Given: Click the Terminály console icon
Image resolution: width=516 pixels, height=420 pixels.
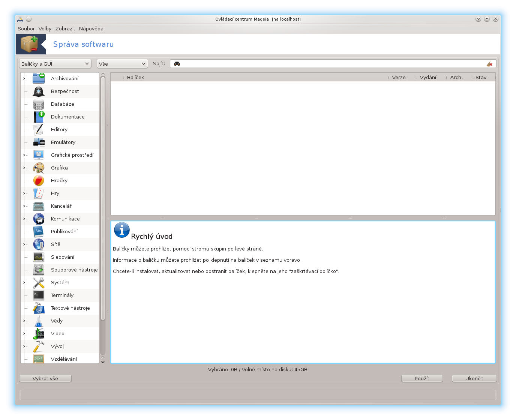Looking at the screenshot, I should [39, 295].
